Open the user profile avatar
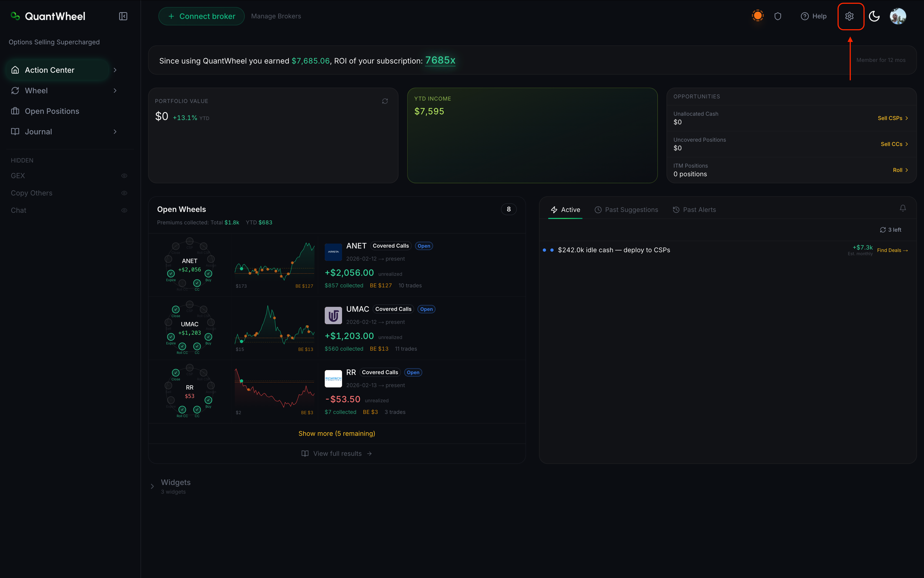Image resolution: width=924 pixels, height=578 pixels. pyautogui.click(x=898, y=16)
